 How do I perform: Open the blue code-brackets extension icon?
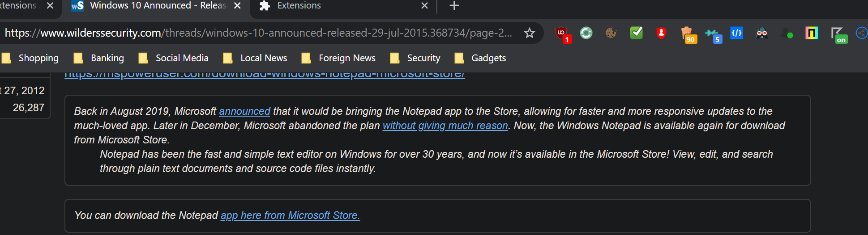point(736,33)
